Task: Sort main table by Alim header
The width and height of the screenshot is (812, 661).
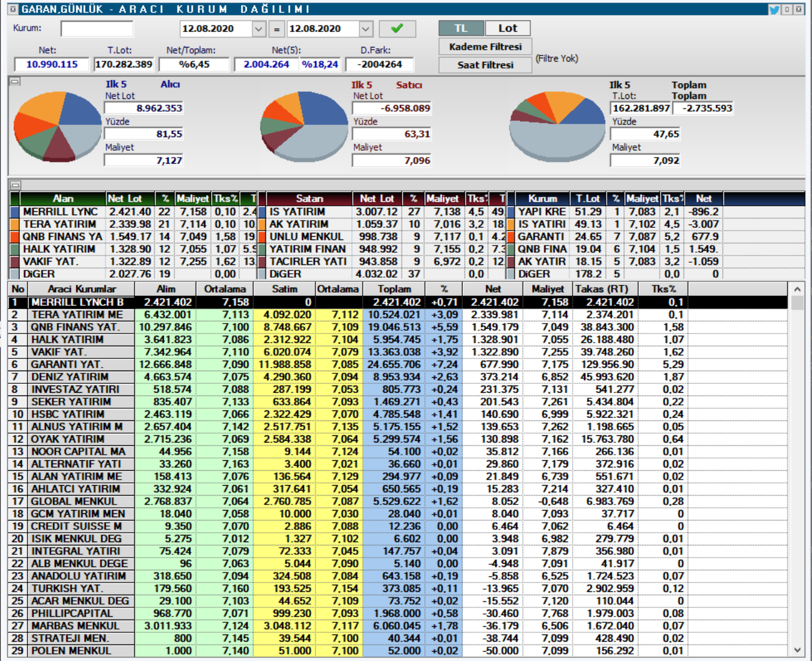Action: pyautogui.click(x=165, y=289)
